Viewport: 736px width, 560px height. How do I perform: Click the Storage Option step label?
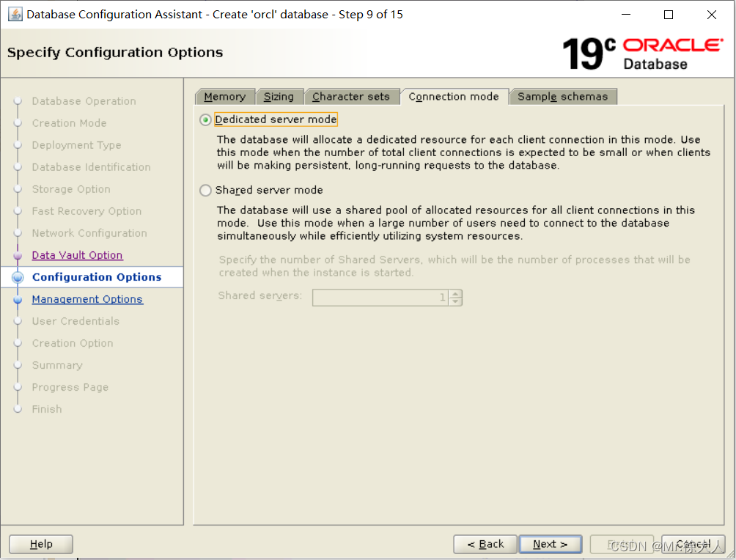71,189
